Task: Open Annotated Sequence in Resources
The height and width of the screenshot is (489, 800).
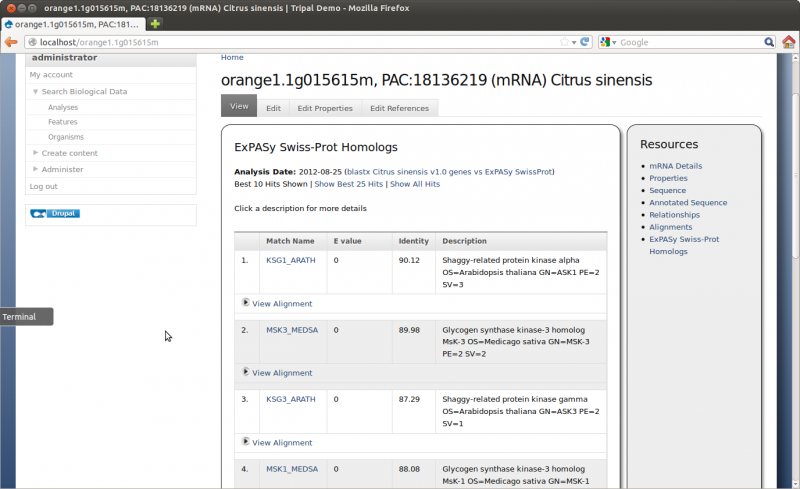Action: (x=688, y=203)
